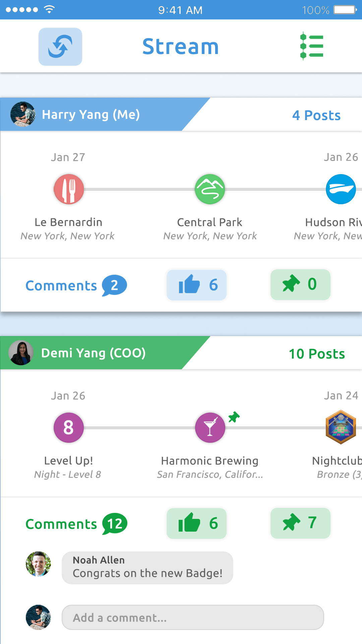Viewport: 362px width, 644px height.
Task: Open the Hudson River boat icon
Action: click(x=341, y=189)
